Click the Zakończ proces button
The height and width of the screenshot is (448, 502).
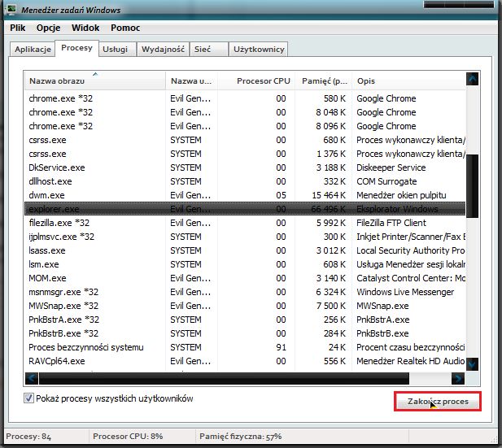438,402
